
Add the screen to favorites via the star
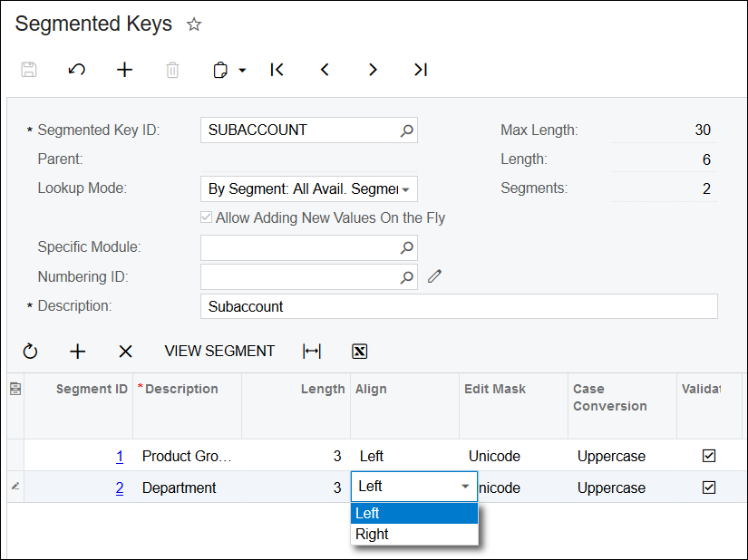point(194,24)
